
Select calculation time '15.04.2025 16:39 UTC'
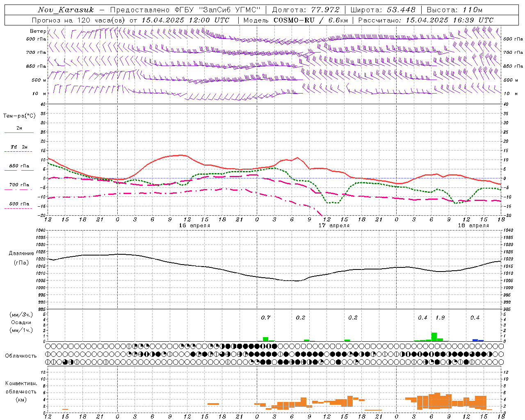click(x=450, y=20)
